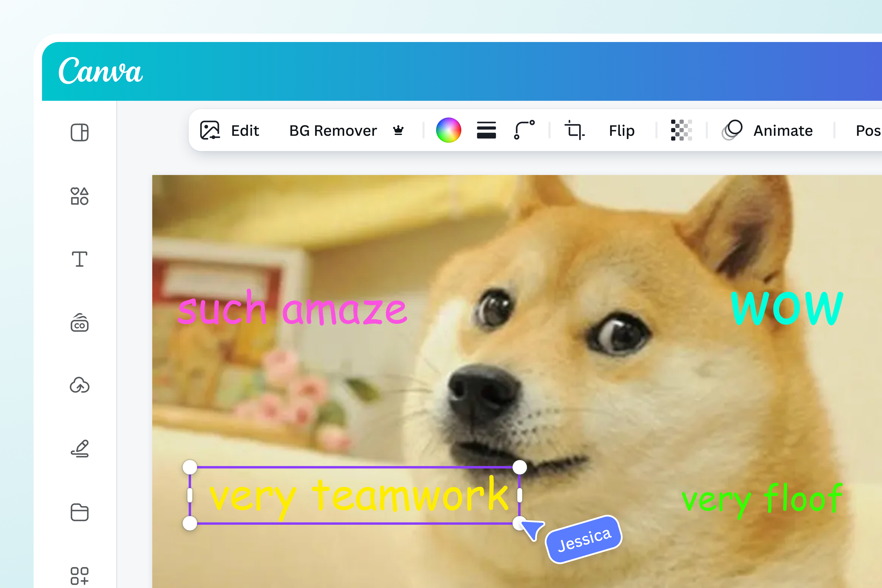Click the BG Remover button
Image resolution: width=882 pixels, height=588 pixels.
point(333,131)
